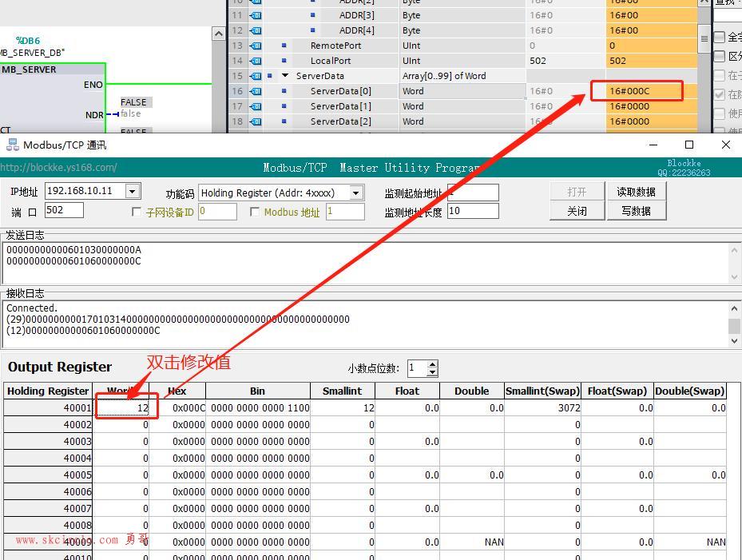Click the Smallint(Swap) column header
Screen dimensions: 742x560
[x=543, y=391]
